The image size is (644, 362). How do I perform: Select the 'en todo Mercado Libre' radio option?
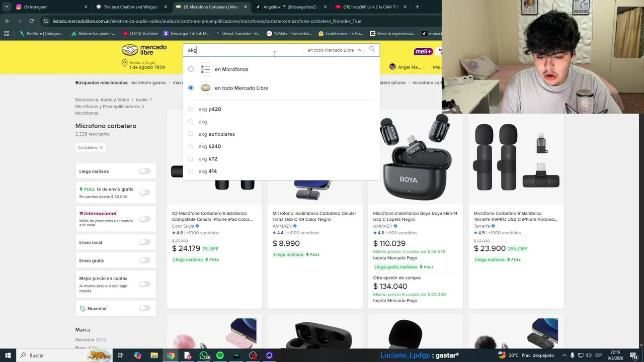pos(191,88)
